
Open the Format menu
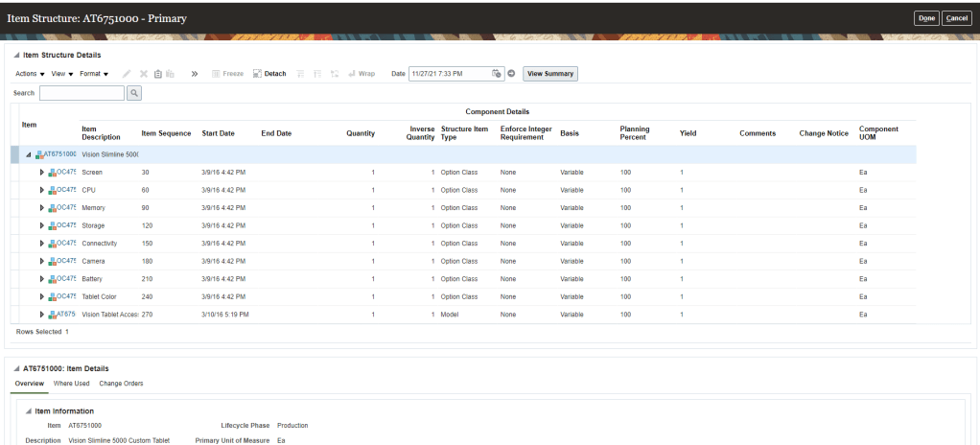click(x=93, y=73)
